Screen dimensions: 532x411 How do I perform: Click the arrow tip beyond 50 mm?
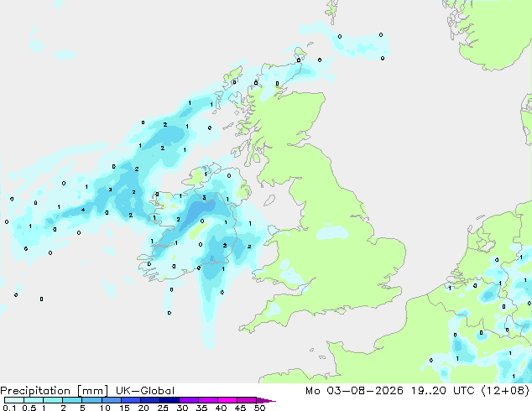pyautogui.click(x=266, y=400)
